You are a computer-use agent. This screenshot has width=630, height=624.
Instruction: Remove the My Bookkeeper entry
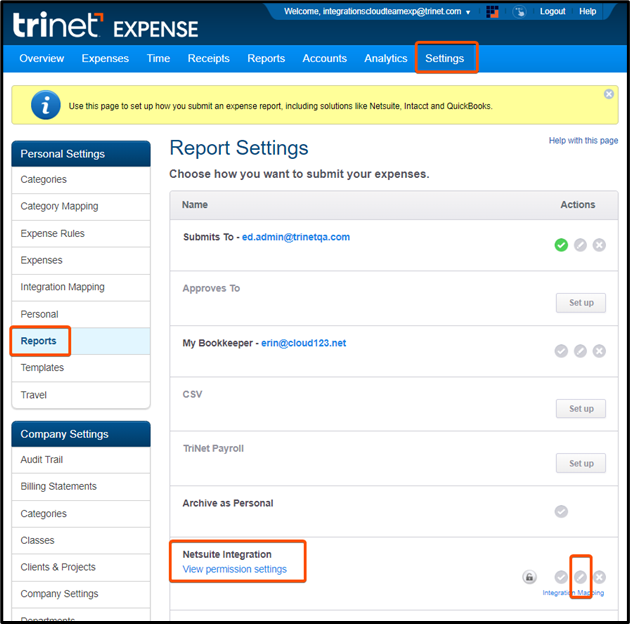599,351
